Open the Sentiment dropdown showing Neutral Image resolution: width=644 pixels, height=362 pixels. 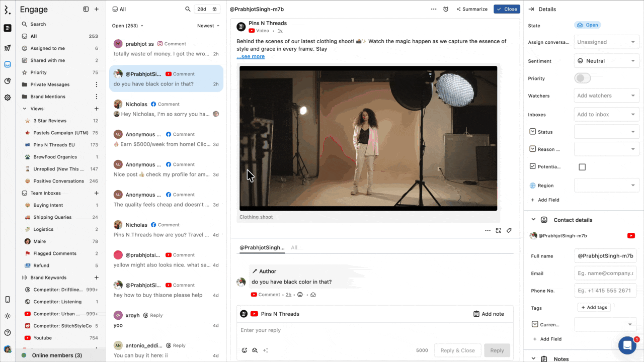pos(606,61)
